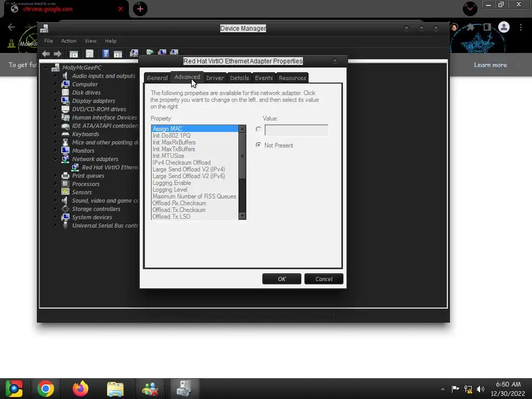The width and height of the screenshot is (532, 399).
Task: Click the taskbar clock showing 6:50 AM
Action: coord(508,389)
